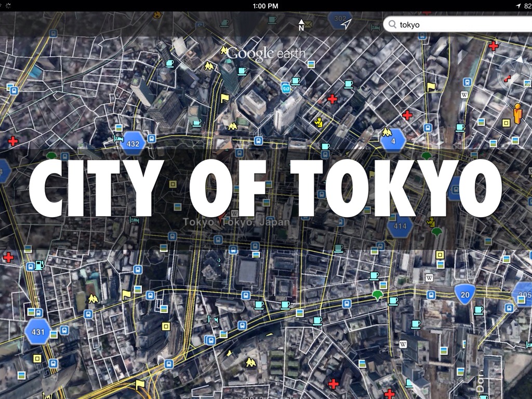This screenshot has height=399, width=532.
Task: Tap the Route 414 hexagon marker
Action: point(400,226)
